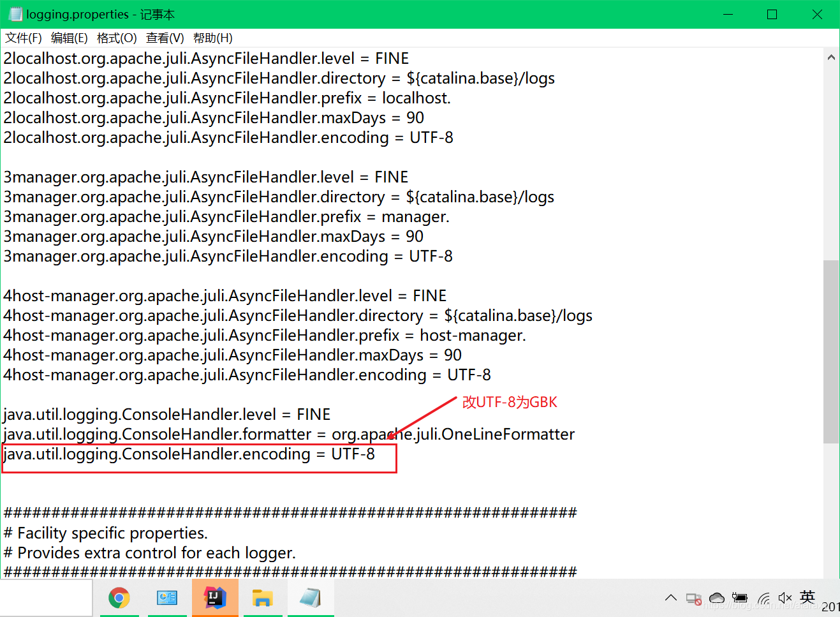Click the battery power tray icon
Screen dimensions: 840x617
pos(740,598)
